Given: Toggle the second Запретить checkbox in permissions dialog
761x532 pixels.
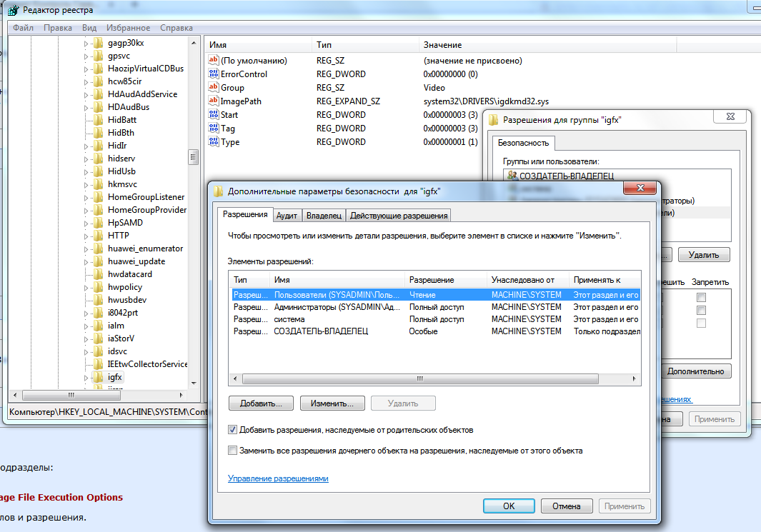Looking at the screenshot, I should (701, 311).
